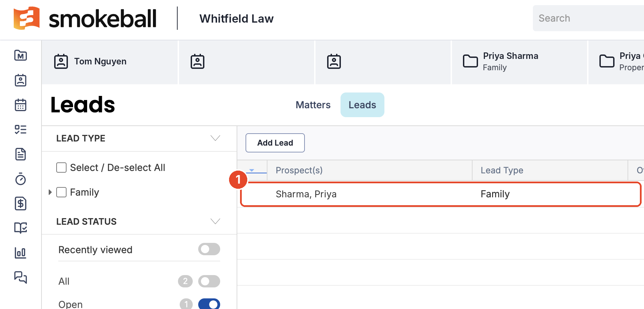Open the Contacts icon in the sidebar
This screenshot has height=309, width=644.
click(21, 80)
